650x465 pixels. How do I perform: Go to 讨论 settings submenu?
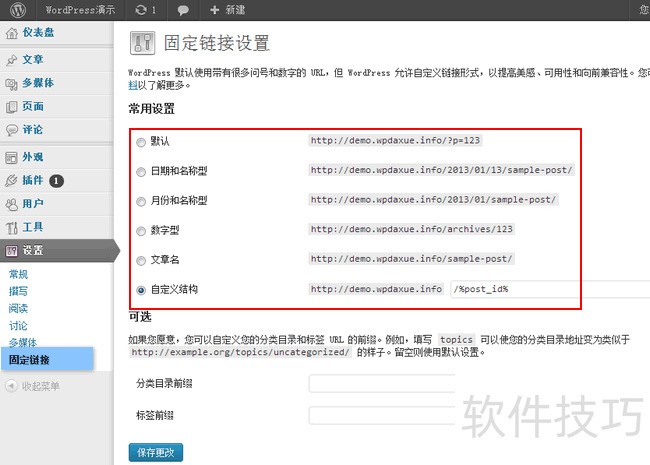pyautogui.click(x=18, y=326)
